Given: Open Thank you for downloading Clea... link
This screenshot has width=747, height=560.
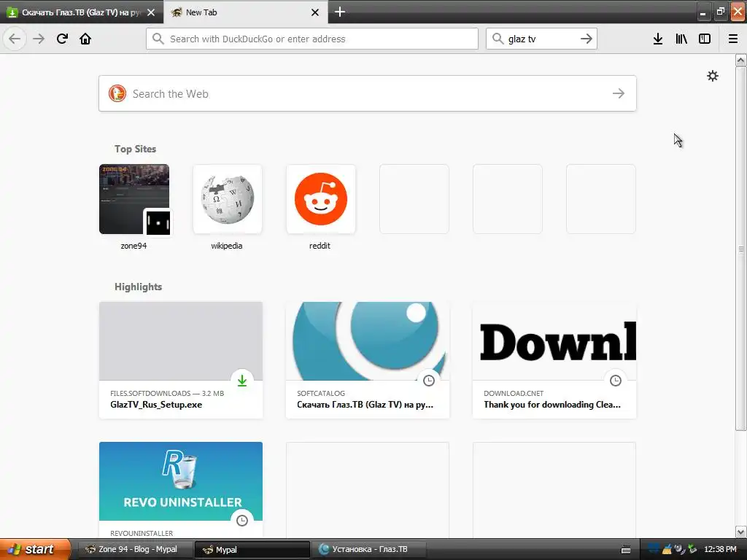Looking at the screenshot, I should tap(552, 405).
